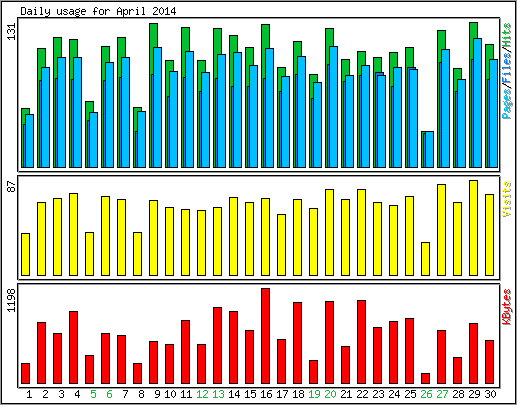
Task: Click the green day 5 label
Action: point(93,394)
